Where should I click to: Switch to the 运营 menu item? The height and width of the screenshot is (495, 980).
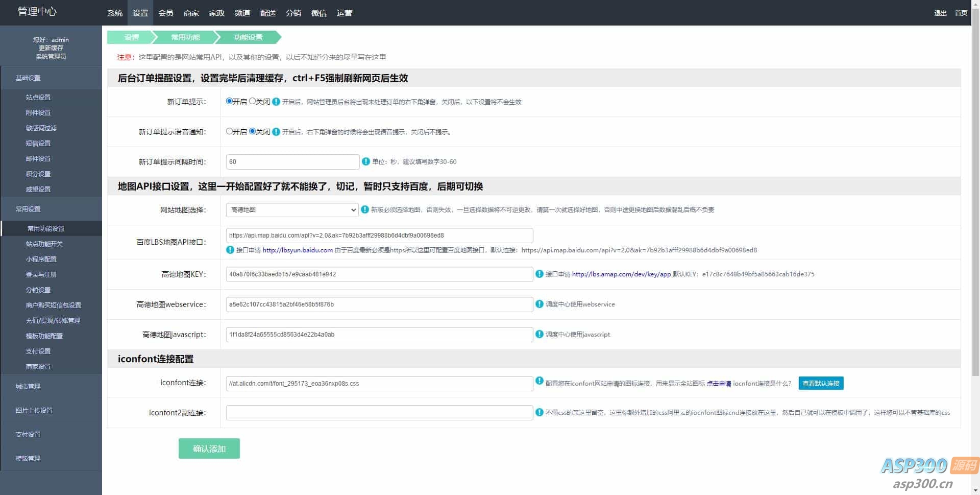tap(345, 13)
